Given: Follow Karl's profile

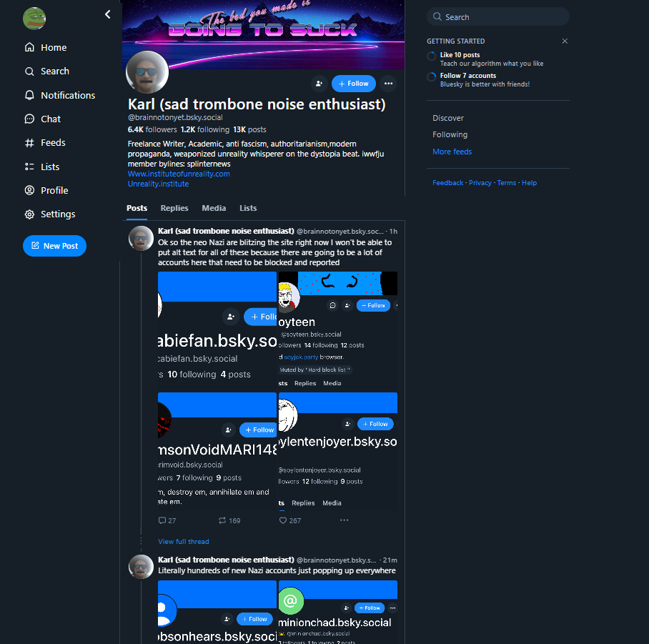Looking at the screenshot, I should pos(354,84).
